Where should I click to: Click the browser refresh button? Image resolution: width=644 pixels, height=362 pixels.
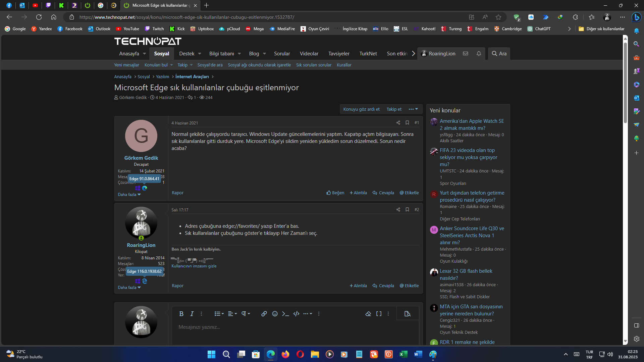tap(39, 17)
